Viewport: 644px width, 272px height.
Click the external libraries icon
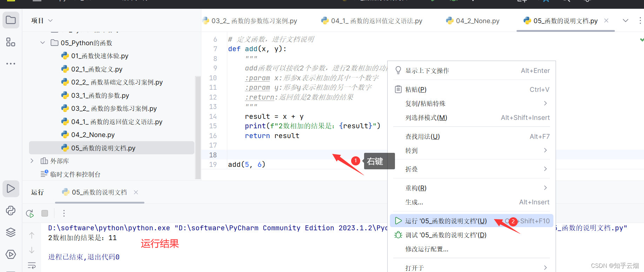[44, 161]
